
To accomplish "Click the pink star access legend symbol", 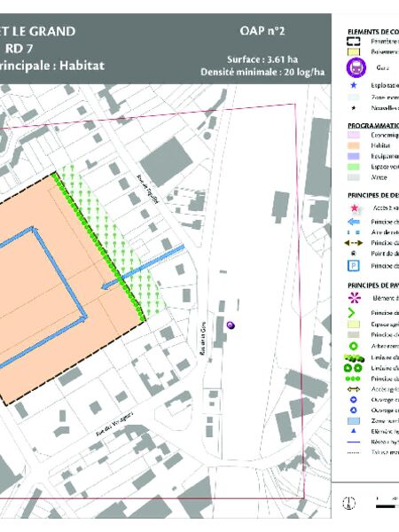I will point(354,208).
